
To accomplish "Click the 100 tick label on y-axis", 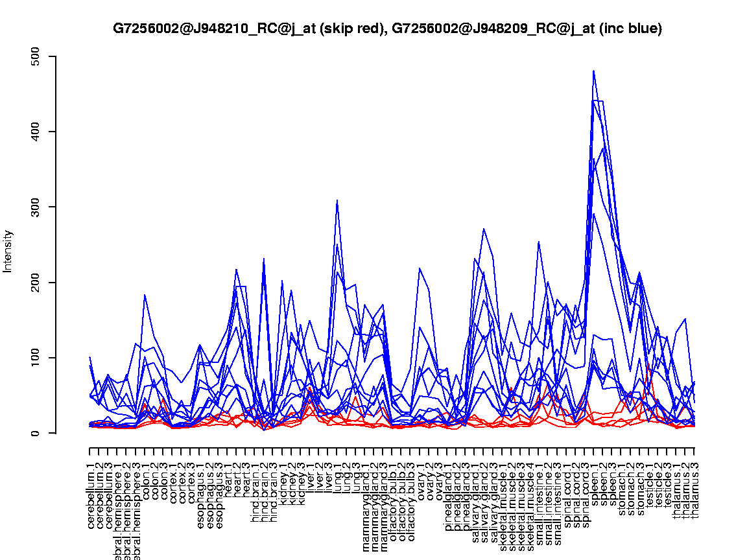I will 36,358.
